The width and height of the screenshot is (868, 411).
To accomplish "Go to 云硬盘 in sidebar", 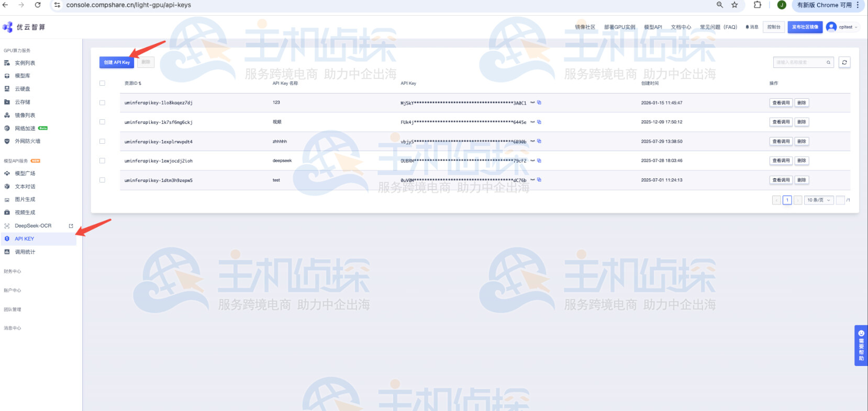I will coord(22,89).
